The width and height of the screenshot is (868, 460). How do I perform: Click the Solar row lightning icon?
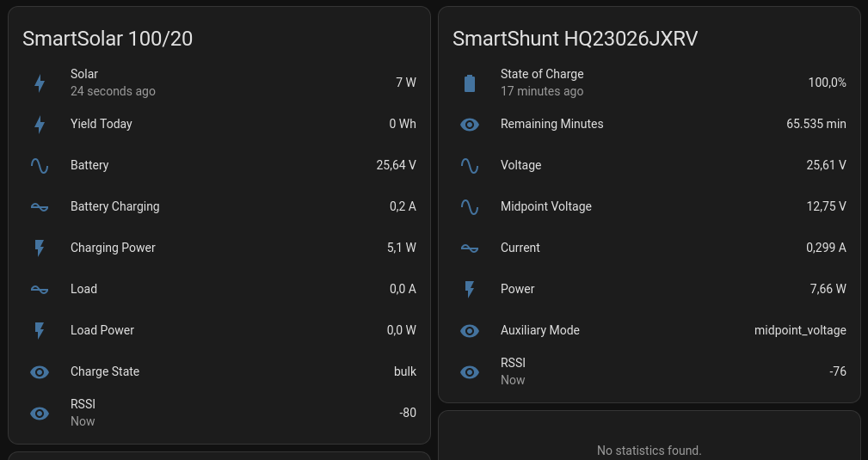40,83
